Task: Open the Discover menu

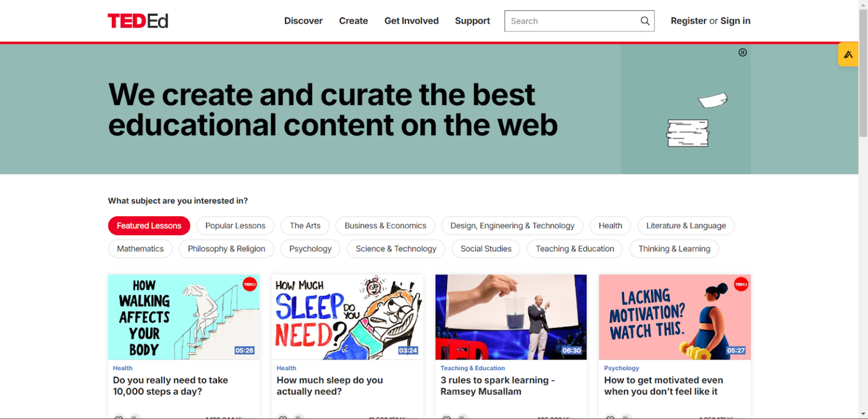Action: [x=303, y=20]
